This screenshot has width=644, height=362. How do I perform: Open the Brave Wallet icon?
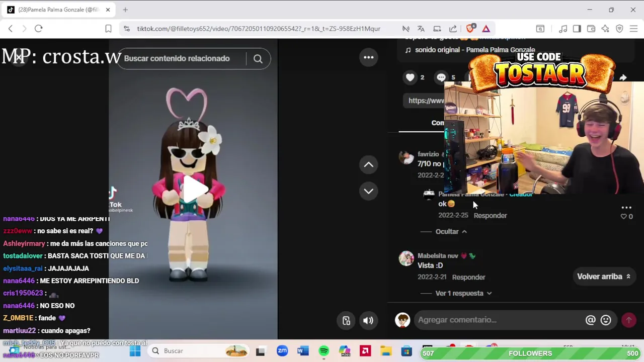591,29
